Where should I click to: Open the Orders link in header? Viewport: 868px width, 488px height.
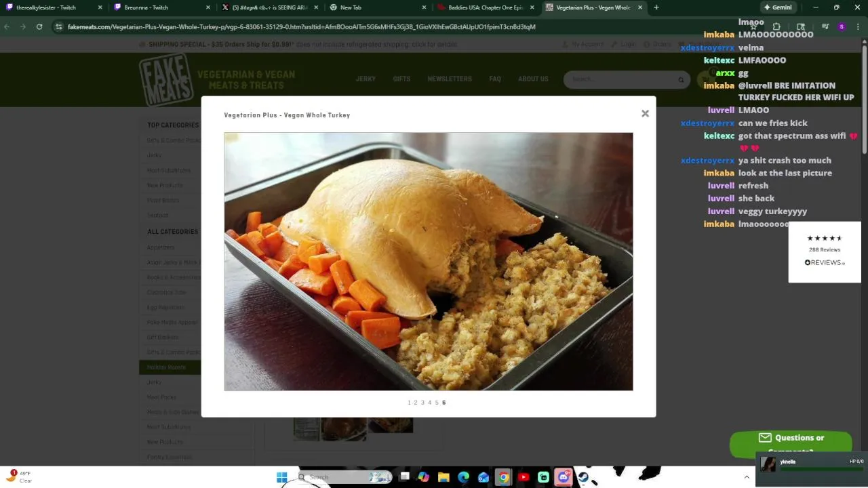point(657,44)
